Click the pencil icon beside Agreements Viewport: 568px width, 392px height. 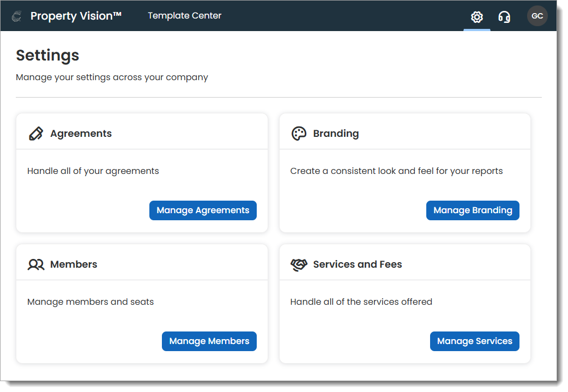(36, 134)
